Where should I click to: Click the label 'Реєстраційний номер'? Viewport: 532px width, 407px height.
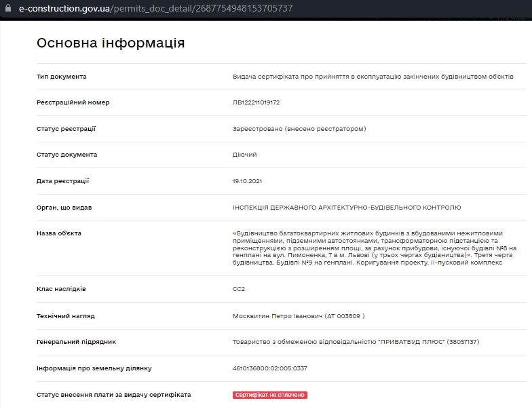click(73, 102)
